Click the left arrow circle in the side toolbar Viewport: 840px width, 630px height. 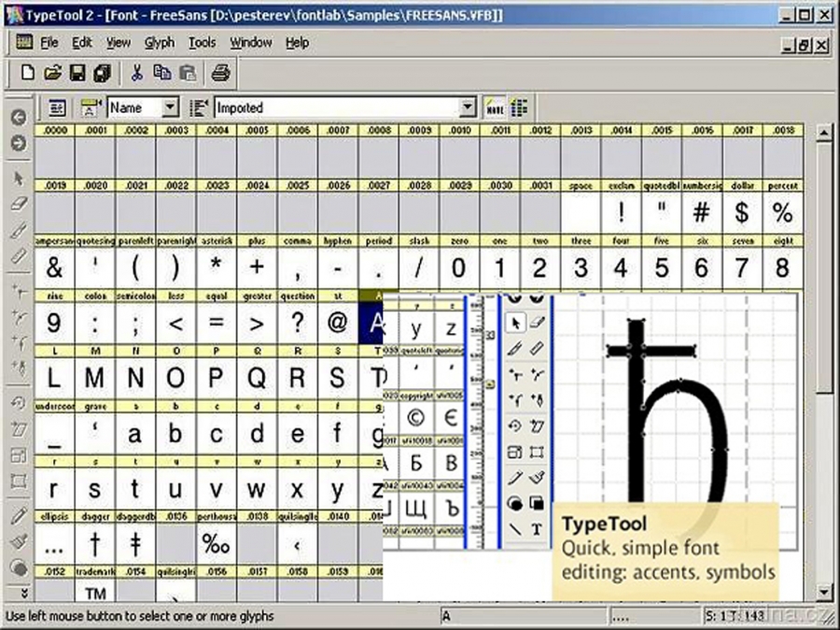[19, 118]
